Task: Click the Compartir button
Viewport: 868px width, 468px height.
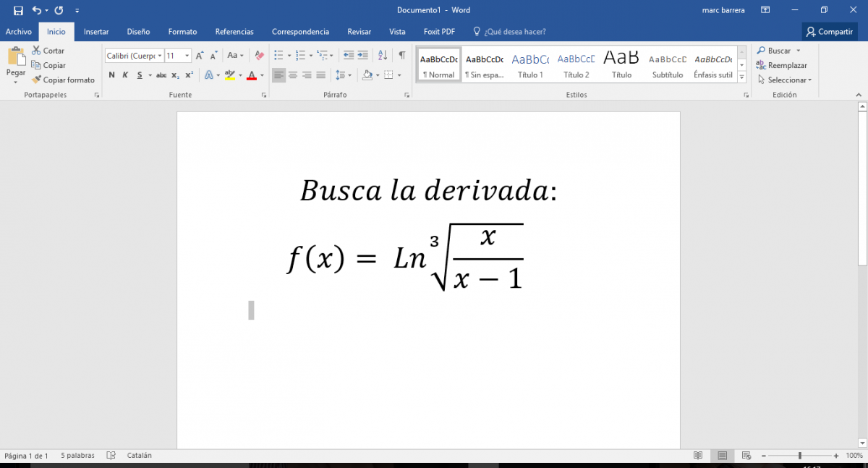Action: [829, 32]
